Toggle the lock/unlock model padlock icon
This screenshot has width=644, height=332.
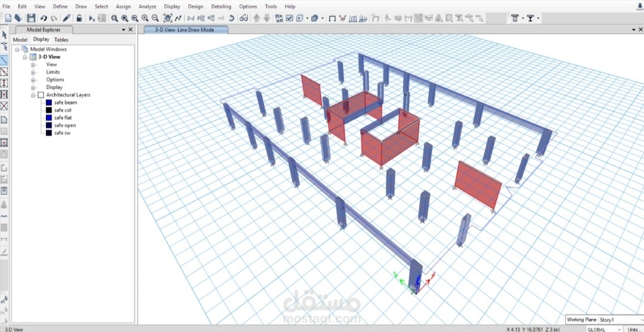[79, 18]
